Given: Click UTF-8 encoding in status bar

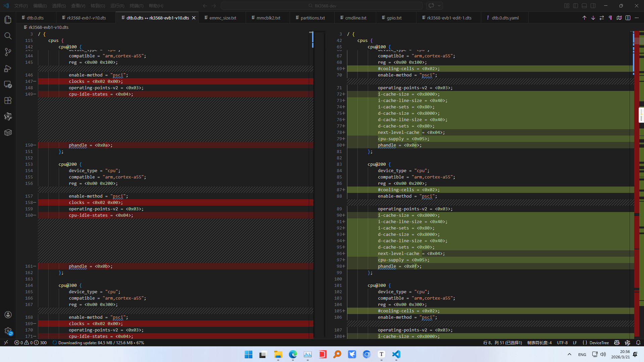Looking at the screenshot, I should (562, 343).
